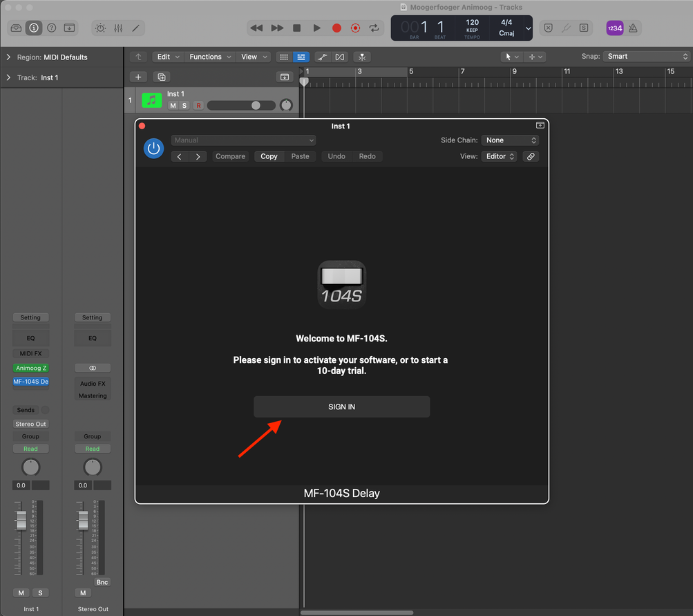The width and height of the screenshot is (693, 616).
Task: Click the Global Tracks dropdown-tray icon
Action: pos(285,77)
